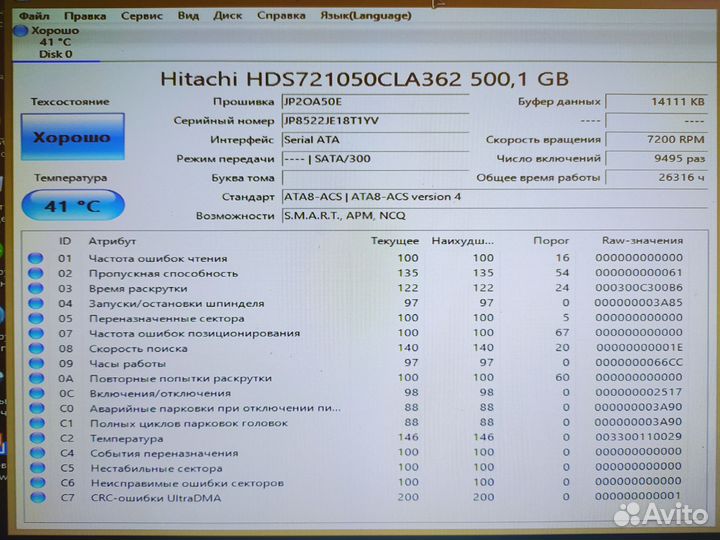The width and height of the screenshot is (720, 540).
Task: Open the Справка menu
Action: click(281, 16)
